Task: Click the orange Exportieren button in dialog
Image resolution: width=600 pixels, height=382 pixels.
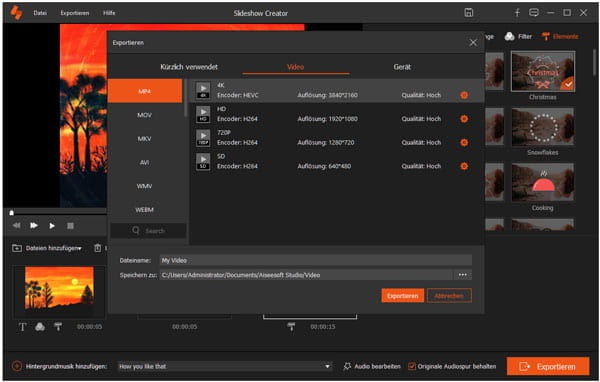Action: [403, 295]
